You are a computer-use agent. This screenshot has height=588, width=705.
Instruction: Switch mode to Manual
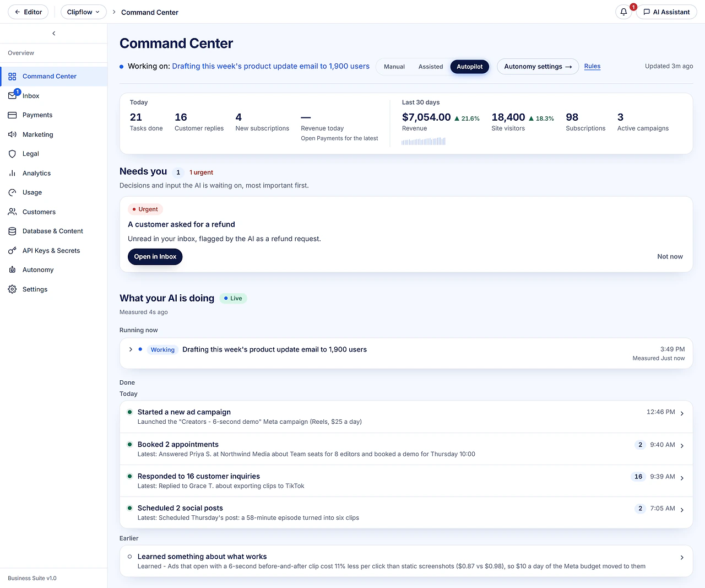[x=394, y=67]
